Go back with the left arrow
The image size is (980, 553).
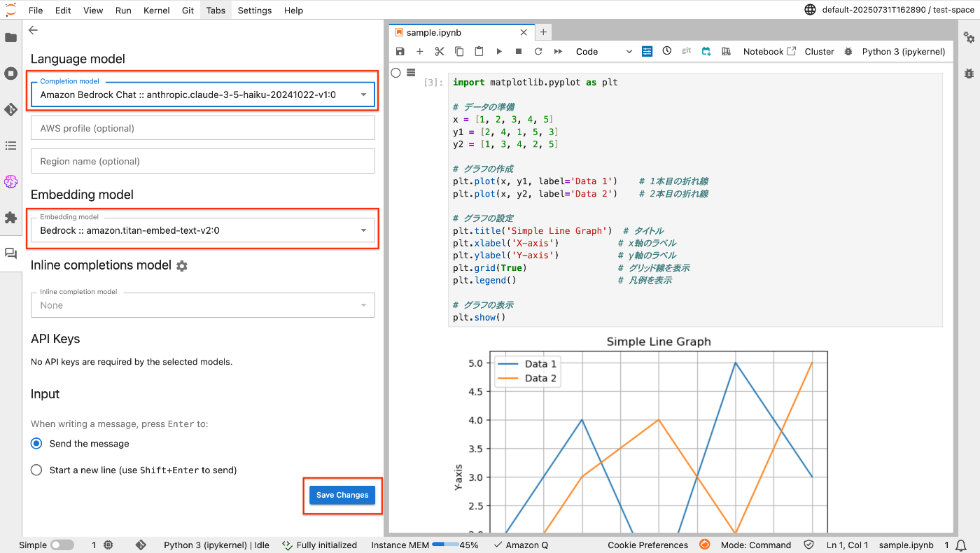coord(33,30)
